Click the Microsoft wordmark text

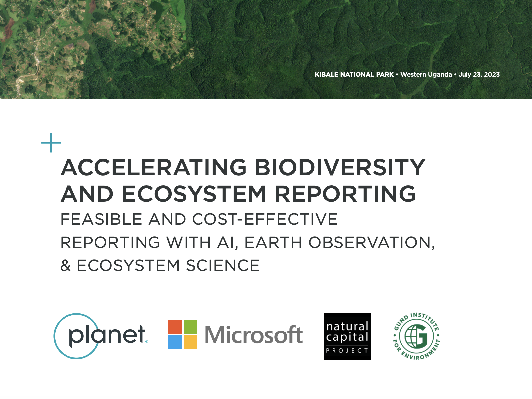pyautogui.click(x=254, y=334)
